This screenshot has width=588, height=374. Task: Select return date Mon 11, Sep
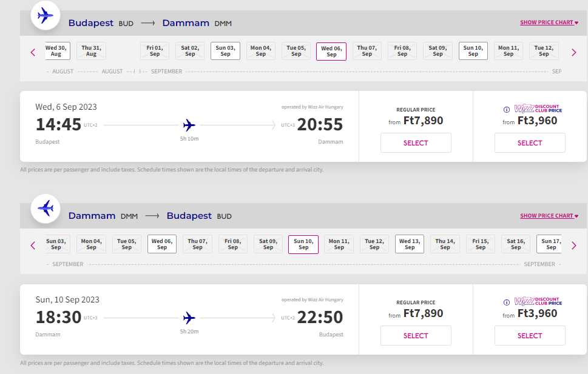[339, 244]
